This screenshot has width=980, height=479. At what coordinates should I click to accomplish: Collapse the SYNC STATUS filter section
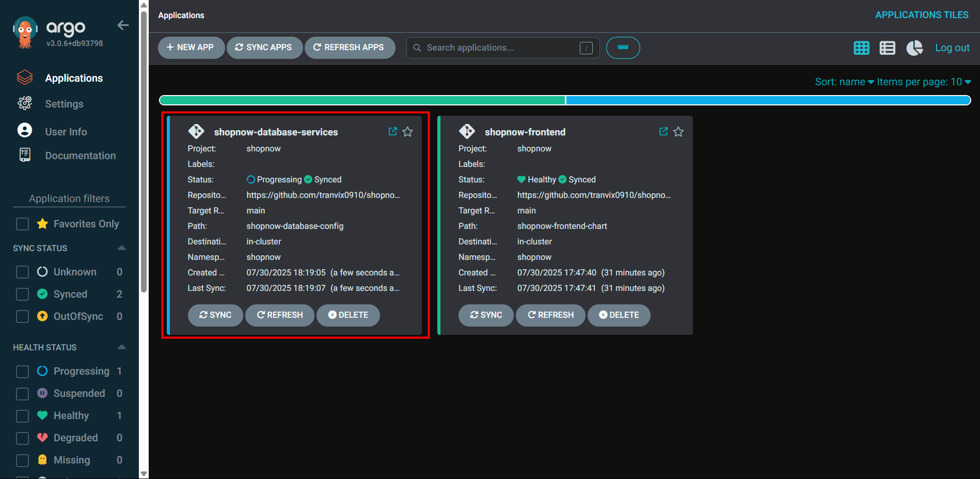tap(121, 248)
